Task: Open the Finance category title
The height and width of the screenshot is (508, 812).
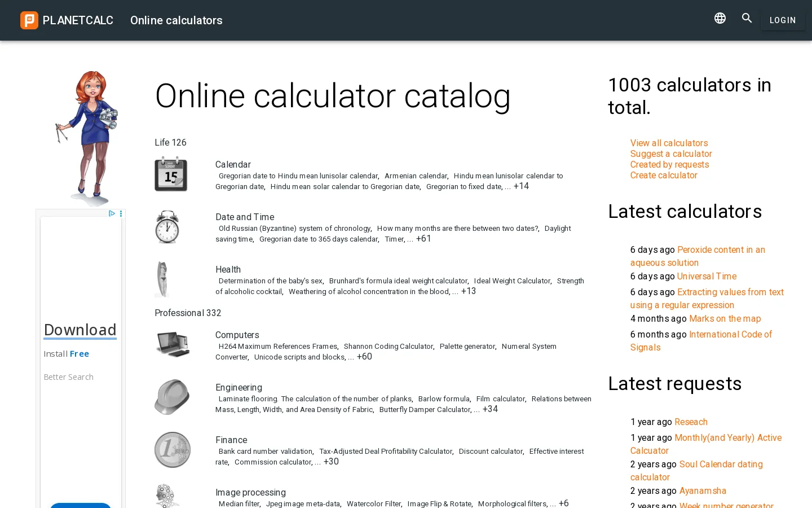Action: 231,440
